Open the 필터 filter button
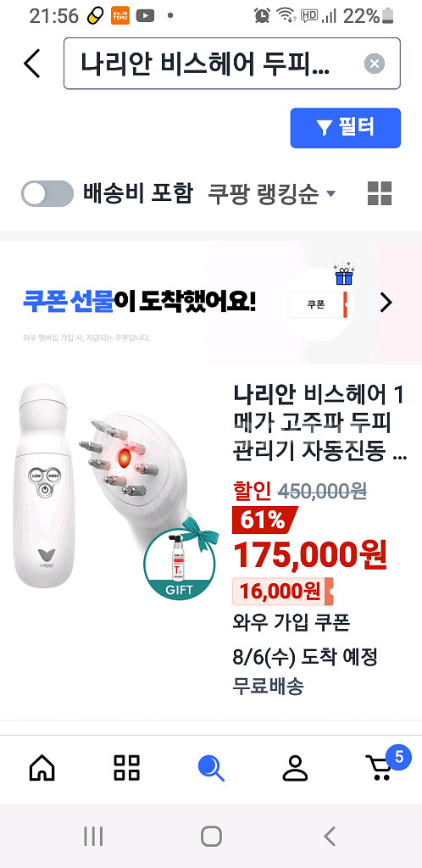 click(x=345, y=128)
